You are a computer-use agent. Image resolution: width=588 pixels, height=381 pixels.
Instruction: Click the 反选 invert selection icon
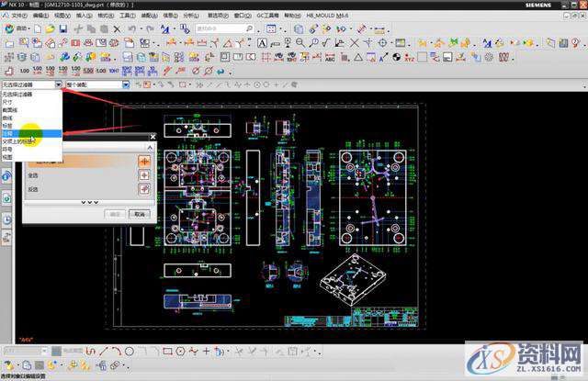point(143,188)
